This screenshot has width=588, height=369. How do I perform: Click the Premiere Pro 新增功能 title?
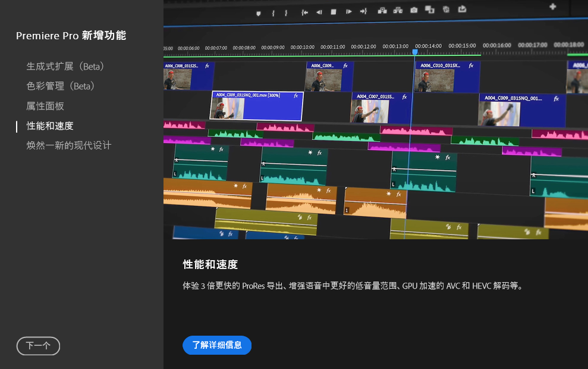click(71, 36)
